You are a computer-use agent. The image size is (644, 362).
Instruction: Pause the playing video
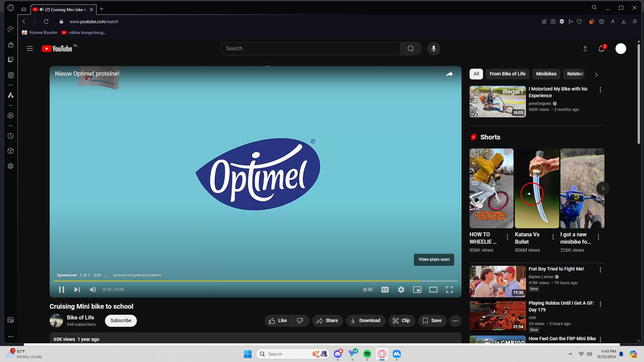61,290
